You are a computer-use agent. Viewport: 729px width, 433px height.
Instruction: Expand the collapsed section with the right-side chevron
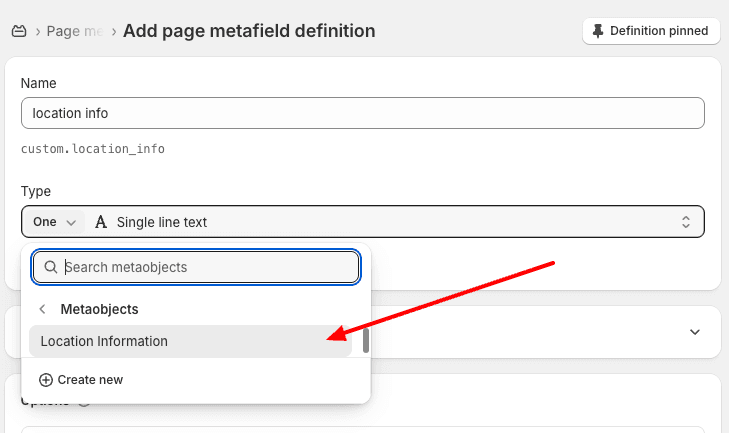(695, 332)
